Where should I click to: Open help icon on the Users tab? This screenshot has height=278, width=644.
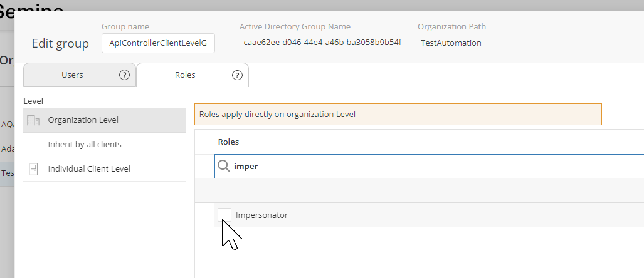pos(124,75)
